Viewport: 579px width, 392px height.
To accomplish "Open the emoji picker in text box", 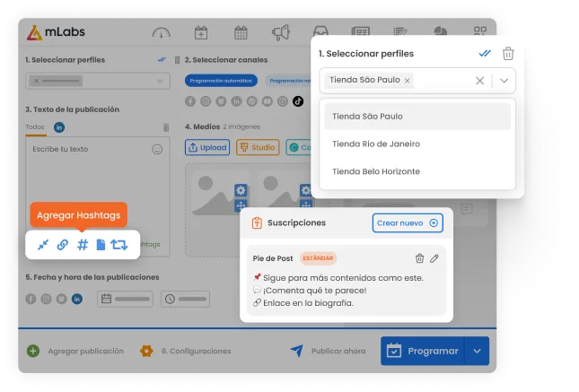I will click(x=157, y=148).
